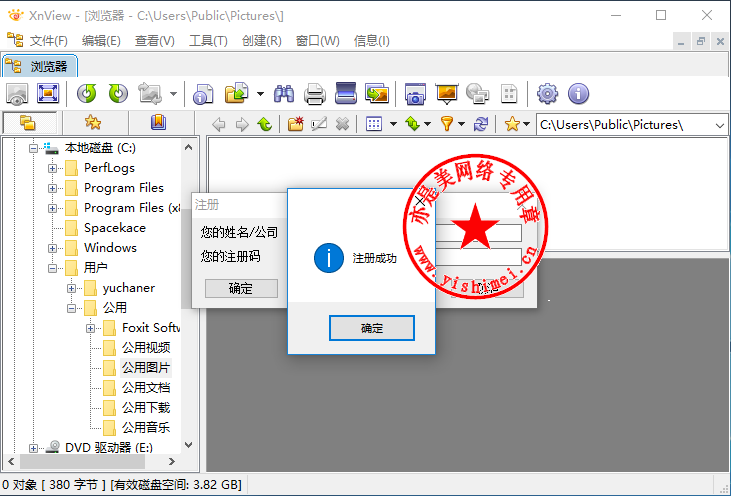Click the Open/export folder toolbar icon

pyautogui.click(x=237, y=94)
